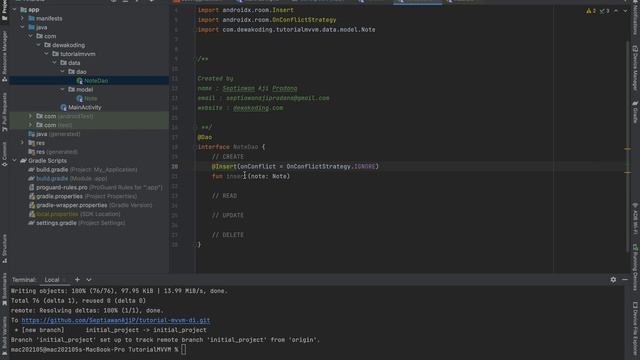Click the '// UPDATE' comment line
This screenshot has width=640, height=360.
pos(228,215)
